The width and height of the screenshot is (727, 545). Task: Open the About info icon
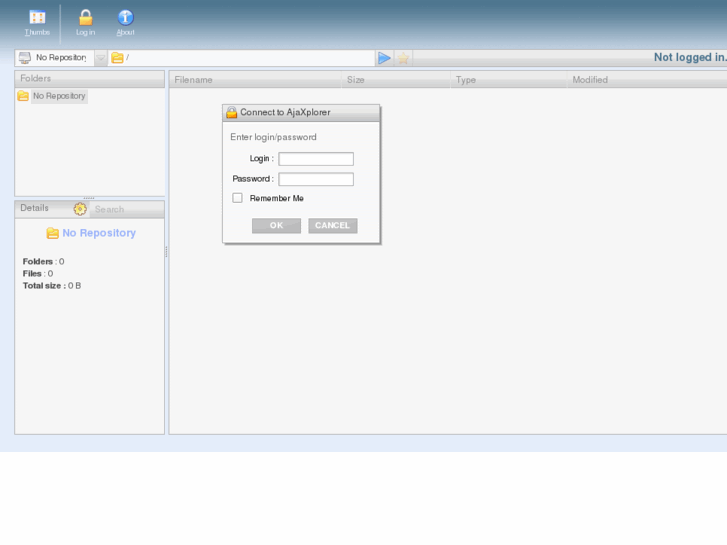click(x=125, y=23)
